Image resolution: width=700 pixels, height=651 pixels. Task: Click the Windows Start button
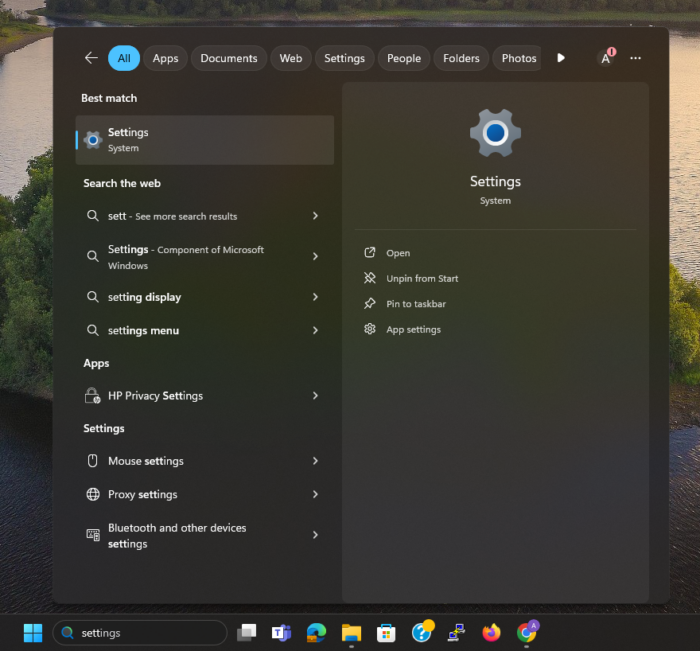coord(33,633)
